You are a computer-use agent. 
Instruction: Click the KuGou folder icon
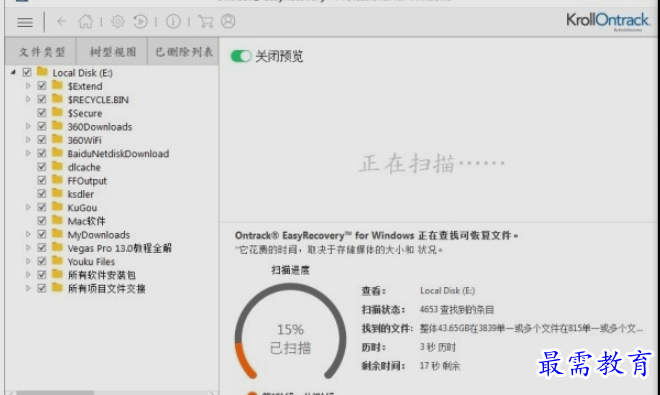coord(57,207)
